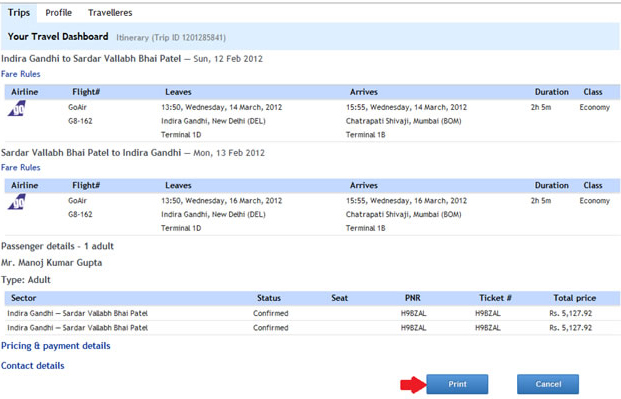Viewport: 621px width, 399px height.
Task: Expand Pricing & payment details
Action: pos(56,346)
